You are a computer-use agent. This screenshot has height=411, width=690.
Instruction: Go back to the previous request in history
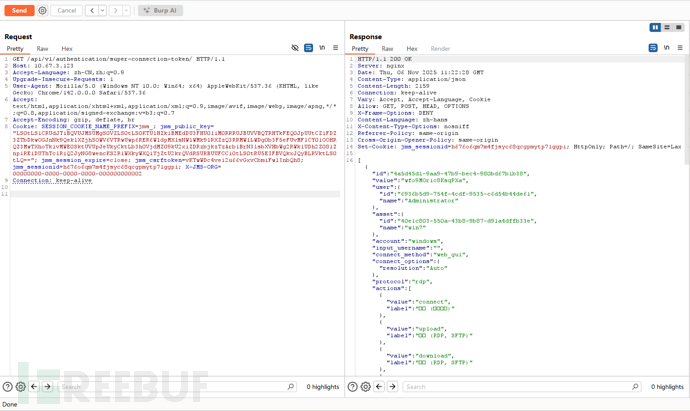click(92, 10)
